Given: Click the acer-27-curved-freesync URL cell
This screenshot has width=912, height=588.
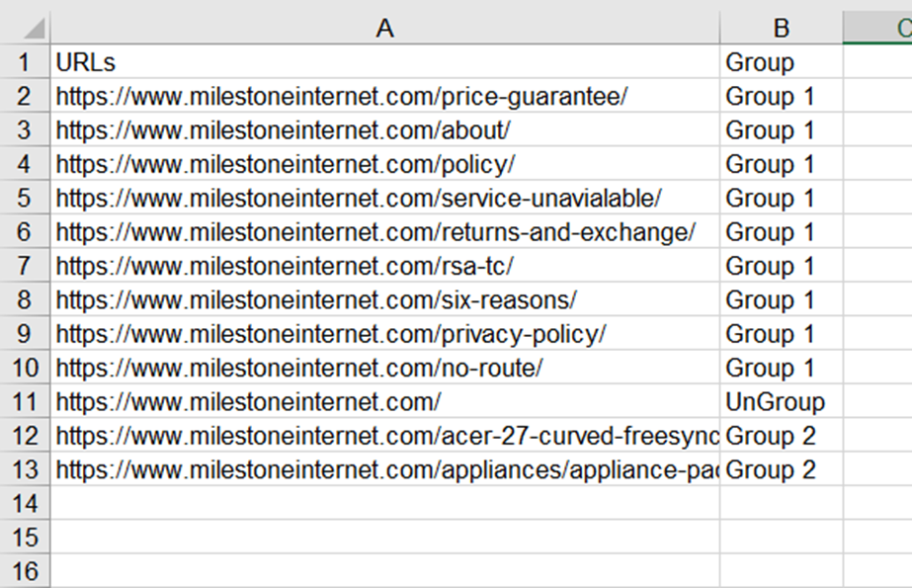Looking at the screenshot, I should coord(385,436).
